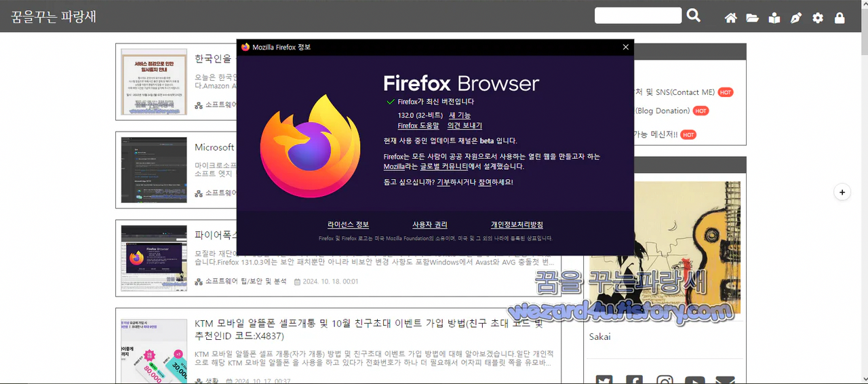868x384 pixels.
Task: Click blog title 꿈을꾸는 파랑새
Action: point(53,16)
